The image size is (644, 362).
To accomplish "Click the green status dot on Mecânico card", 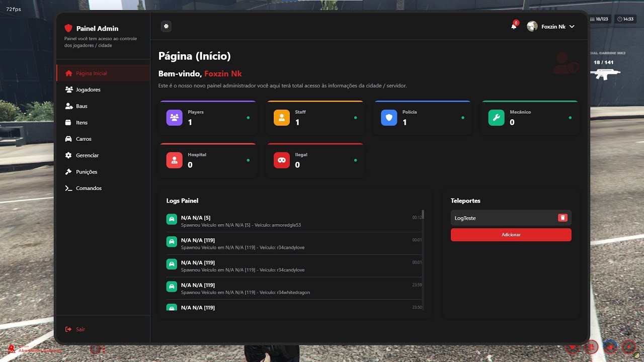I will tap(570, 118).
